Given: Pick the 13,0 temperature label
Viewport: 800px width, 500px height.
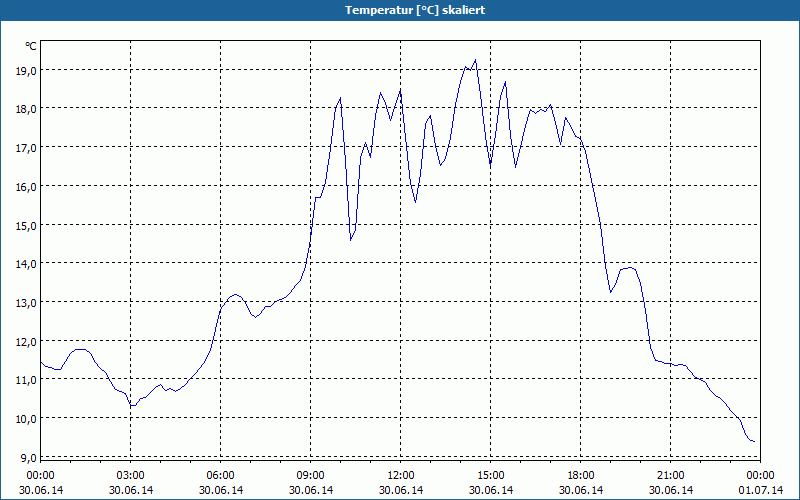Looking at the screenshot, I should pyautogui.click(x=26, y=303).
